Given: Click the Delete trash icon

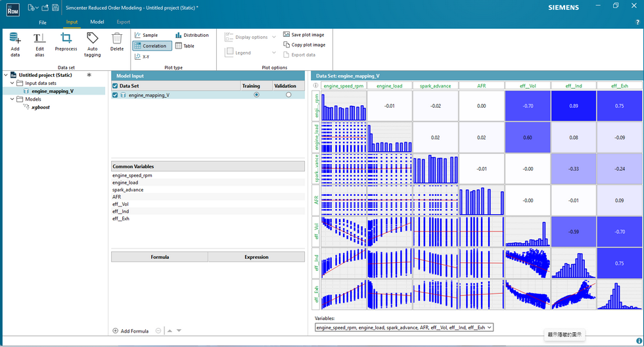Looking at the screenshot, I should coord(117,38).
